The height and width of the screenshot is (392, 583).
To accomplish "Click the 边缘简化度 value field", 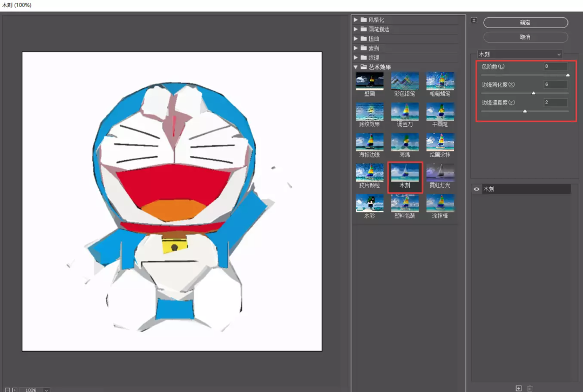I will pos(555,85).
